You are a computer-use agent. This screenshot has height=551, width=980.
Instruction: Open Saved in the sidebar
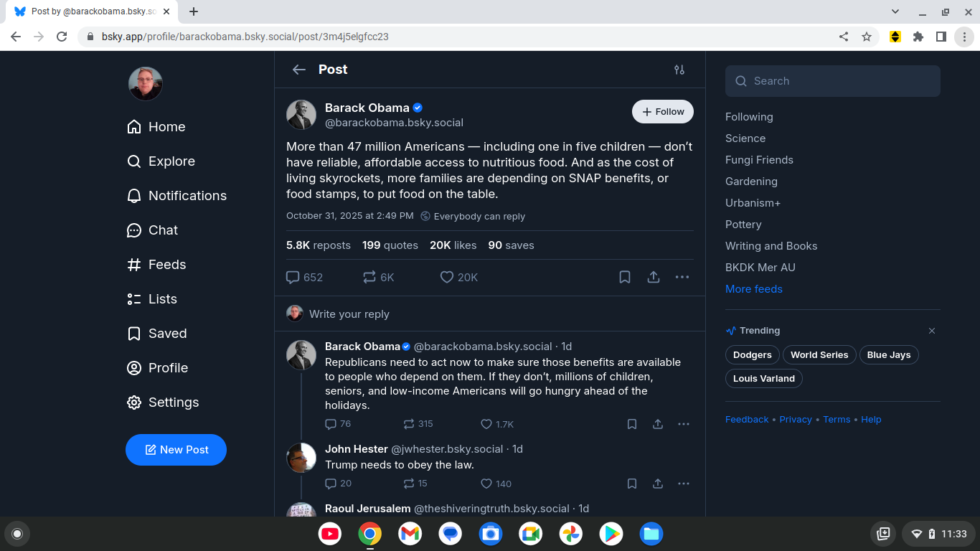tap(156, 334)
